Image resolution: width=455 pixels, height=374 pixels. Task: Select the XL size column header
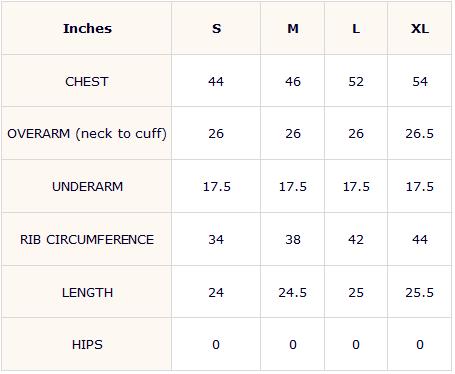420,29
